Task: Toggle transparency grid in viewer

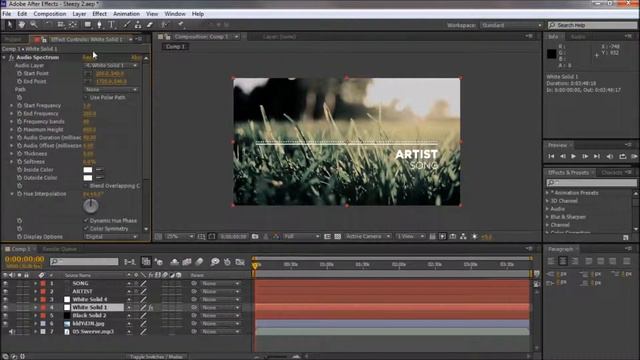Action: [338, 236]
